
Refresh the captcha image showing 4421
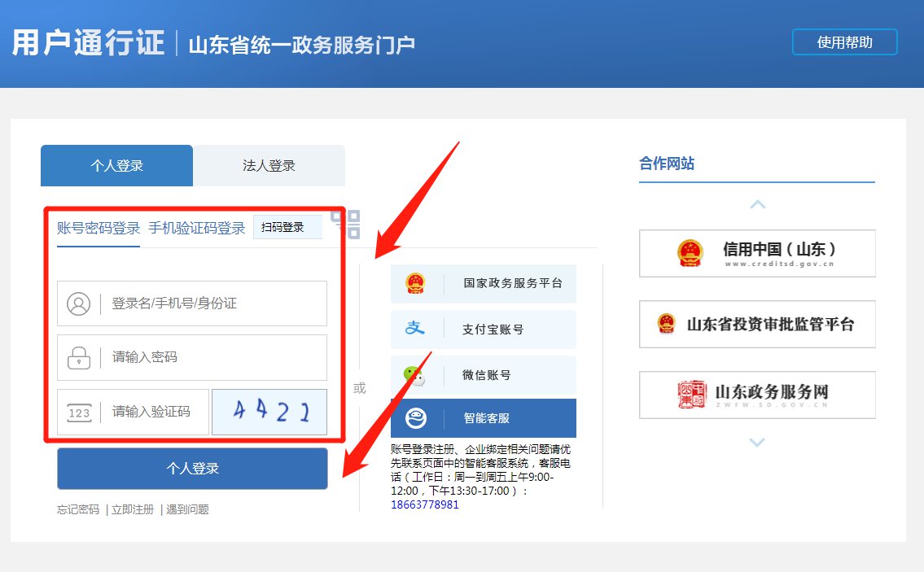point(269,412)
